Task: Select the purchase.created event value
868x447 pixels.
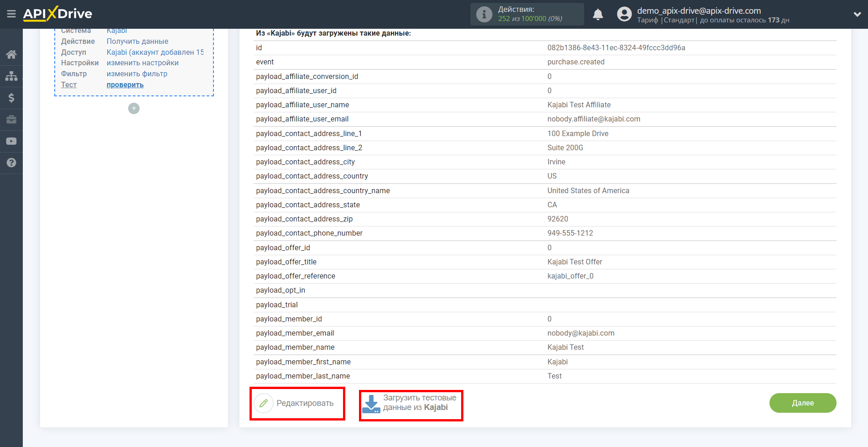Action: [x=576, y=62]
